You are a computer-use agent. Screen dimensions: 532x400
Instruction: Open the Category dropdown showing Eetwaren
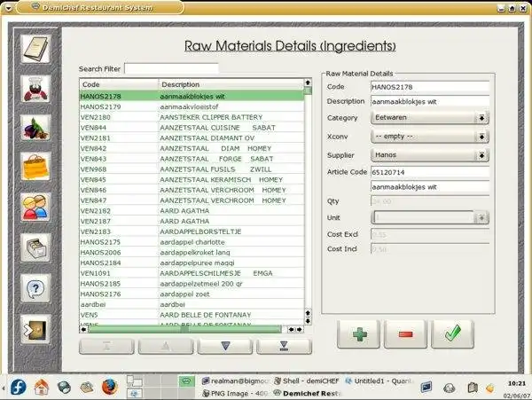(x=430, y=118)
